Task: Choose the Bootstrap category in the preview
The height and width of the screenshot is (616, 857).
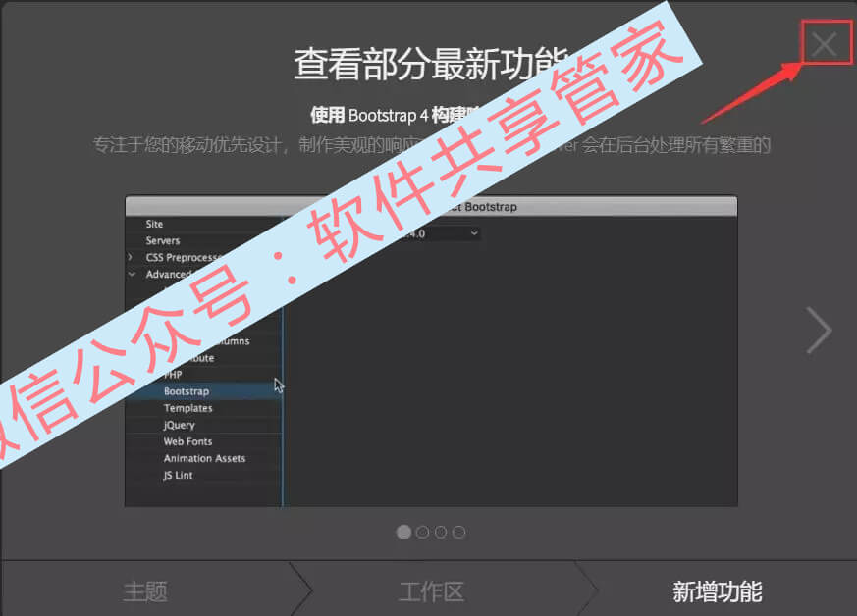Action: tap(203, 391)
